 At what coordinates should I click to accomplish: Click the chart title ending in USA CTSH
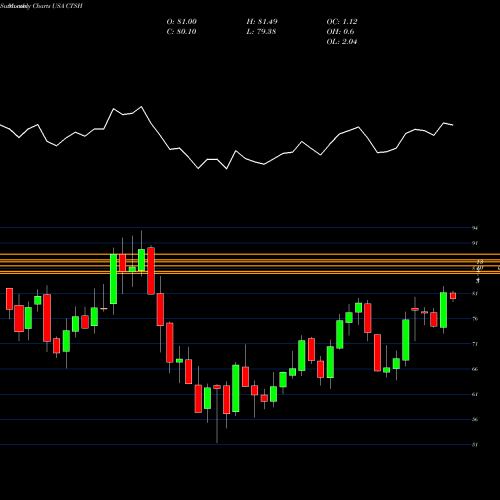point(41,6)
